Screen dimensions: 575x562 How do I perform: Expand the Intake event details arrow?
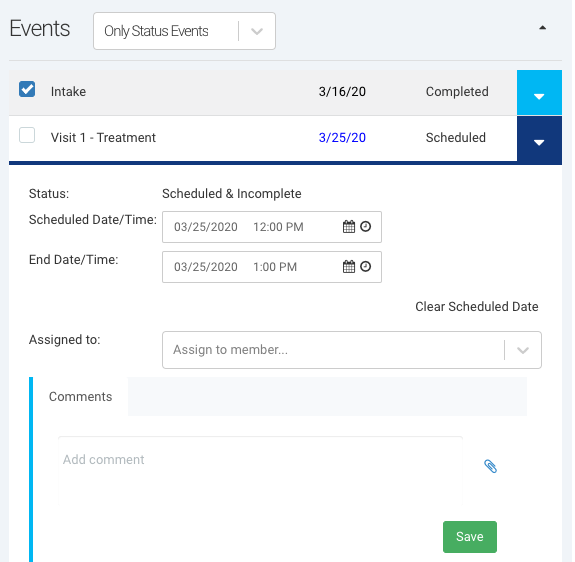pos(539,93)
